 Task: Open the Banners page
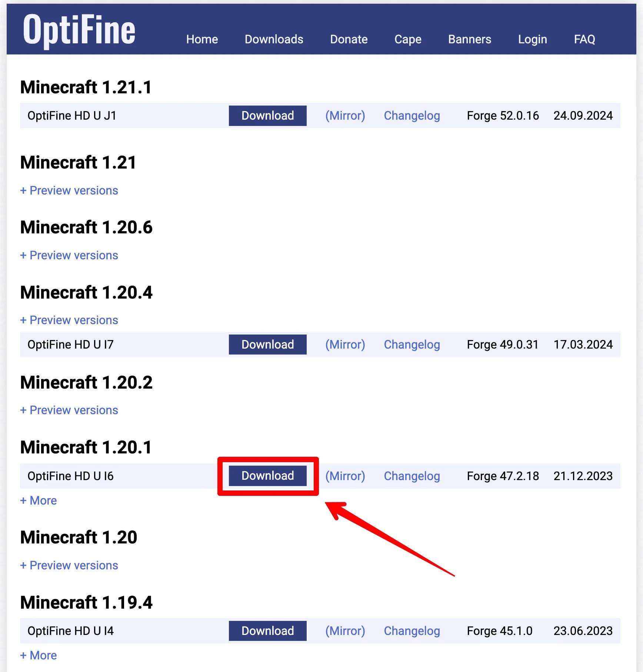469,39
